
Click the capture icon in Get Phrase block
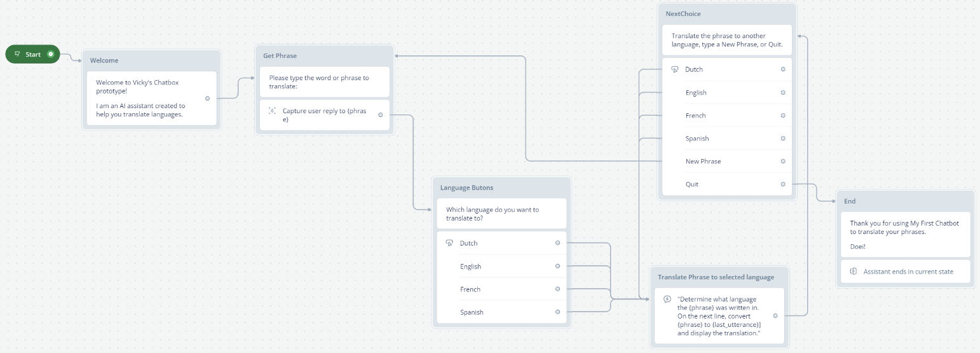pos(272,111)
